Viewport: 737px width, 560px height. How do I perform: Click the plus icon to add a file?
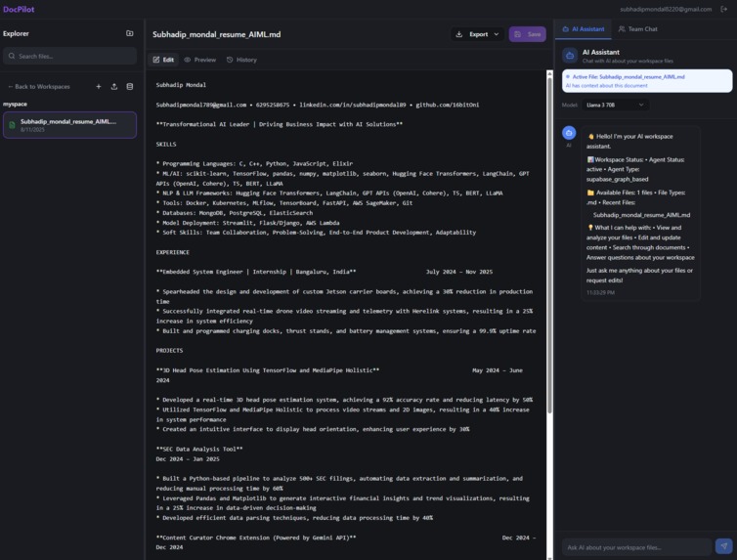[99, 86]
